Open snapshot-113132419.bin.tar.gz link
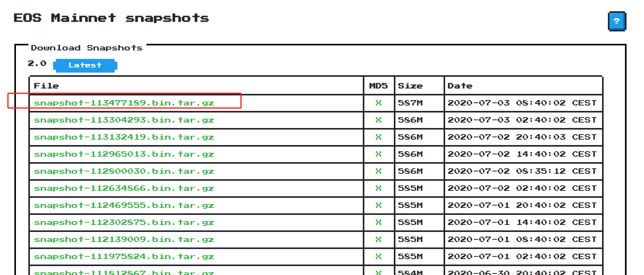 124,137
